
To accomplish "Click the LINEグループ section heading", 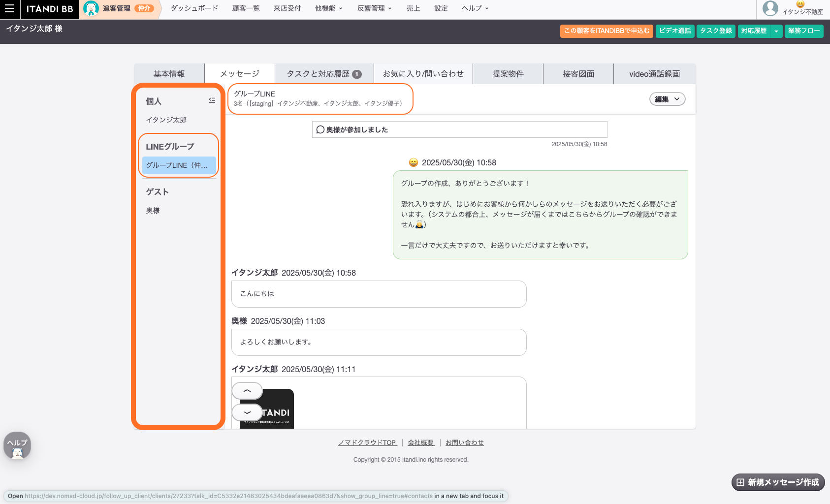I will click(x=170, y=147).
